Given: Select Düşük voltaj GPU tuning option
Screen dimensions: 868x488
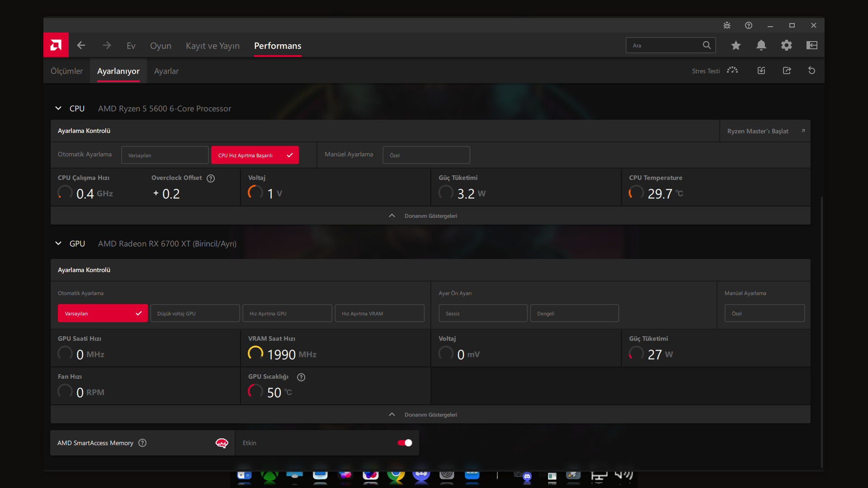Looking at the screenshot, I should pos(195,313).
